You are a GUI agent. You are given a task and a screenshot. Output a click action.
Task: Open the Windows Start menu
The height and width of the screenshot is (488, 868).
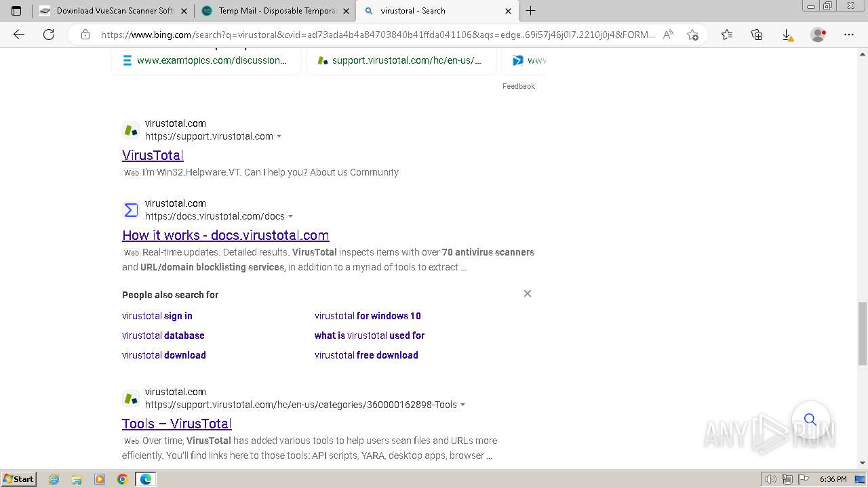coord(19,479)
